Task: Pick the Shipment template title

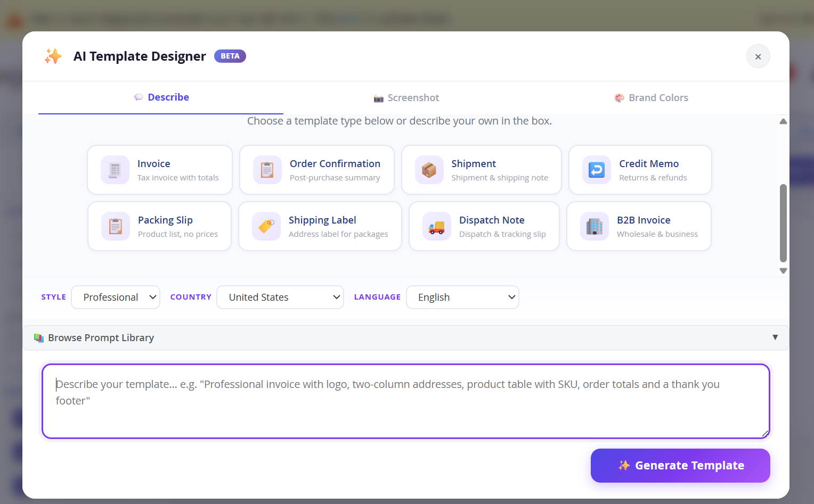Action: tap(474, 164)
